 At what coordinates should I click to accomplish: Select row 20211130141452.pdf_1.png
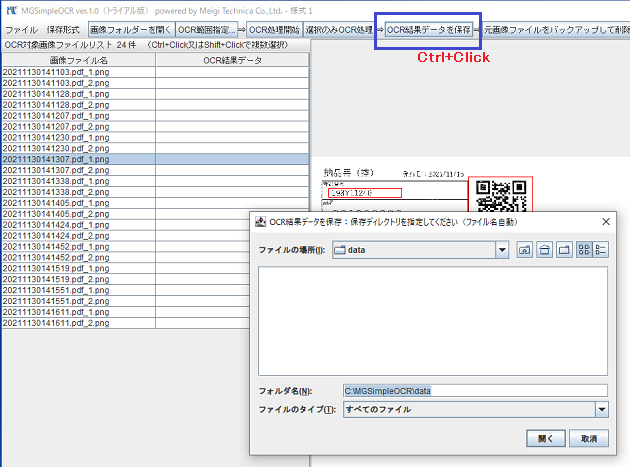tap(125, 246)
